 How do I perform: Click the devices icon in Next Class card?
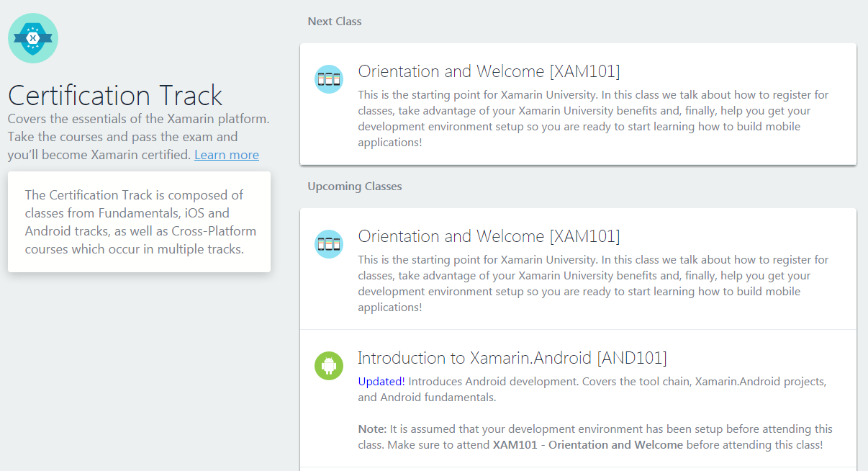[x=329, y=79]
